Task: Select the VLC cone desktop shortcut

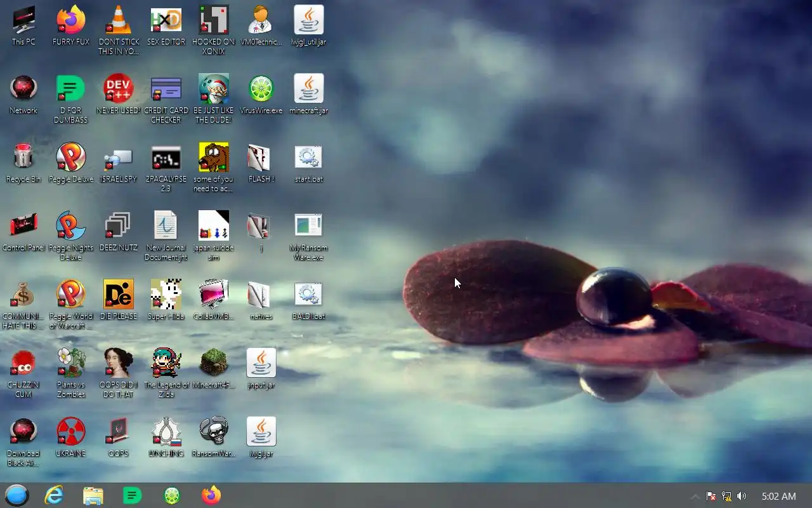Action: pos(119,30)
